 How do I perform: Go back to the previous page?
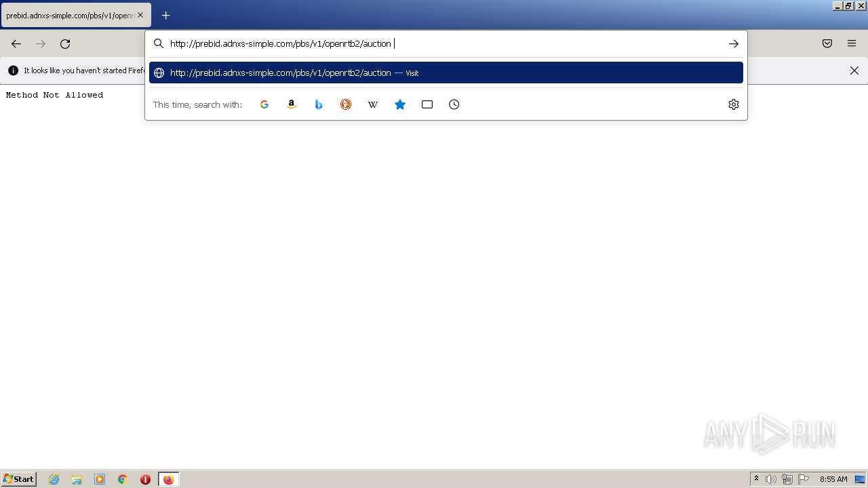(x=16, y=43)
